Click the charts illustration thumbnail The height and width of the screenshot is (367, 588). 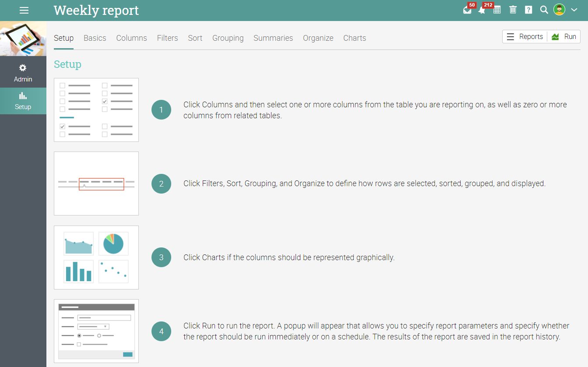coord(96,258)
